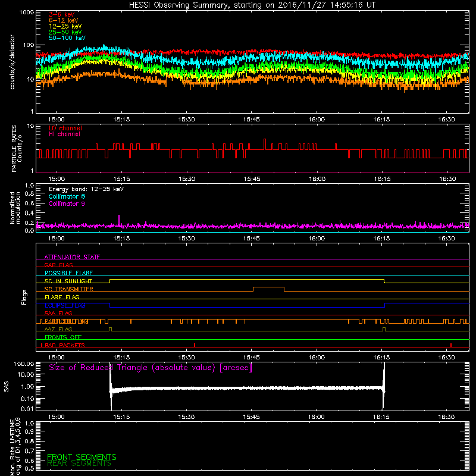Click the 0.01 tick label on SAS axis
The image size is (476, 476).
(27, 409)
